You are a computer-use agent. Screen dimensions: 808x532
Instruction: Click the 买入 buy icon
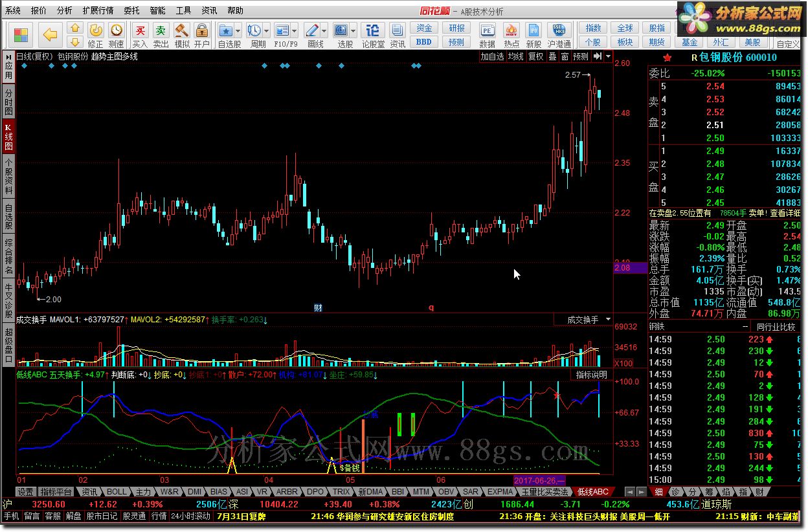coord(140,35)
